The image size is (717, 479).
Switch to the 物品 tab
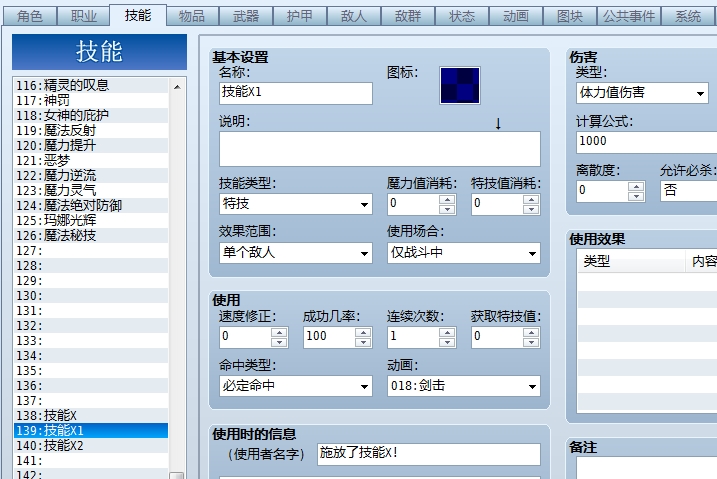pyautogui.click(x=192, y=16)
